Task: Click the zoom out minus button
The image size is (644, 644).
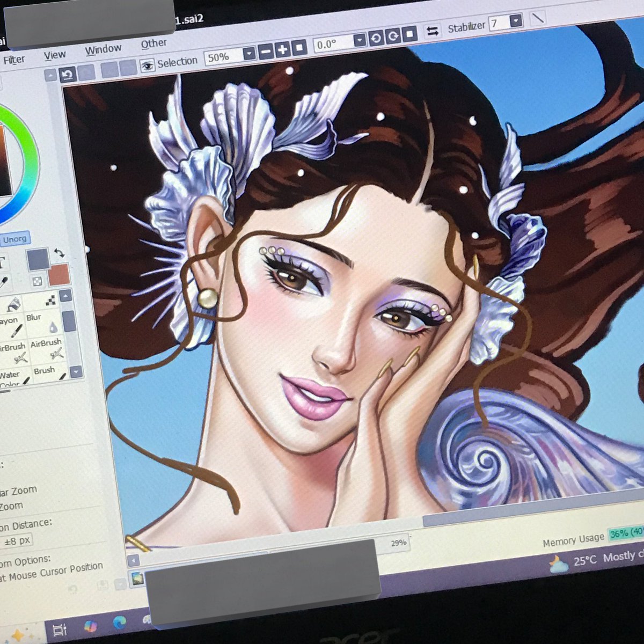Action: [x=265, y=52]
